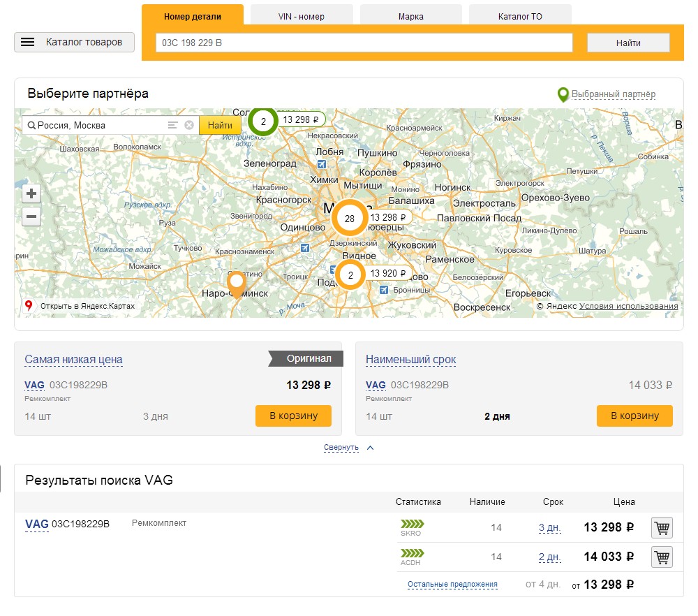
Task: Add the 14 033 ₽ row to cart
Action: [x=662, y=557]
